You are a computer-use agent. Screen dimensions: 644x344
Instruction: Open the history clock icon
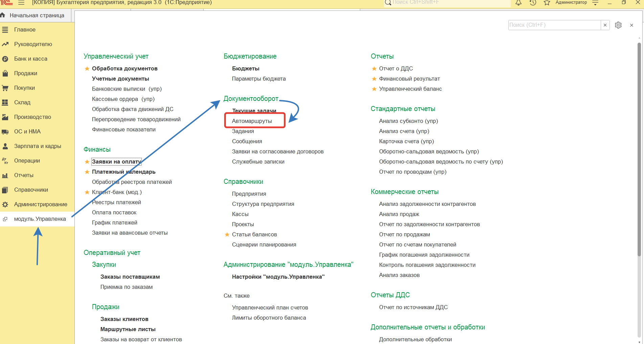(533, 2)
